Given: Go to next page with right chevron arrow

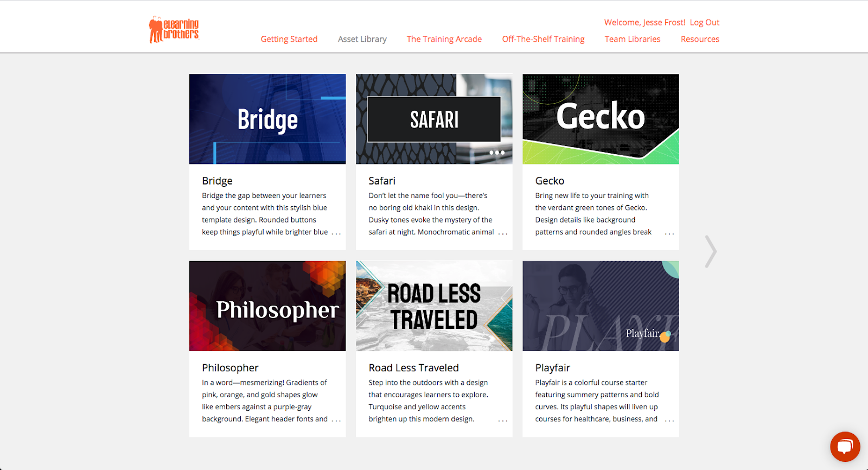Looking at the screenshot, I should coord(711,251).
